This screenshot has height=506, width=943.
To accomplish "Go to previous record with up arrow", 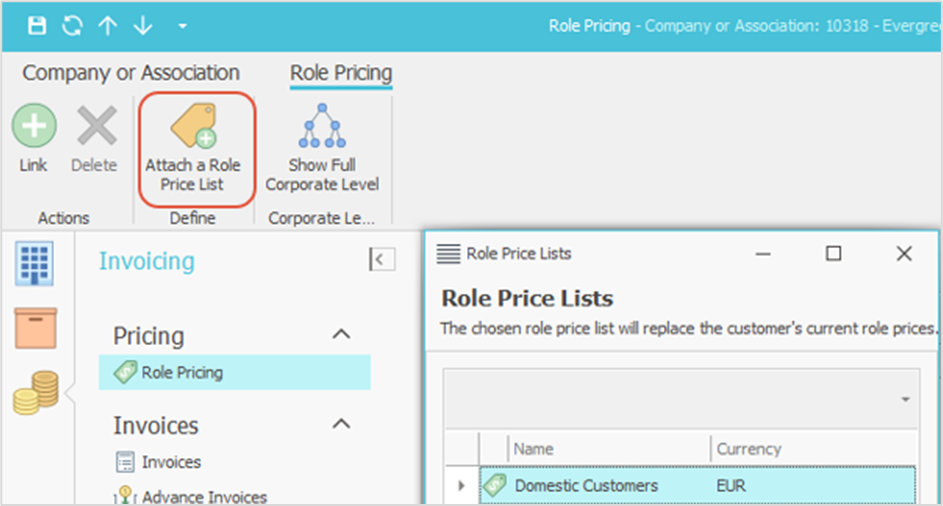I will (107, 26).
